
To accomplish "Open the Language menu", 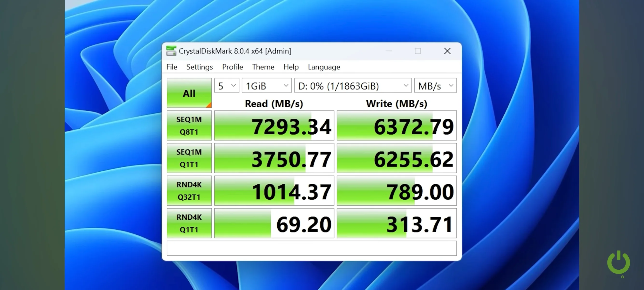I will pos(324,67).
